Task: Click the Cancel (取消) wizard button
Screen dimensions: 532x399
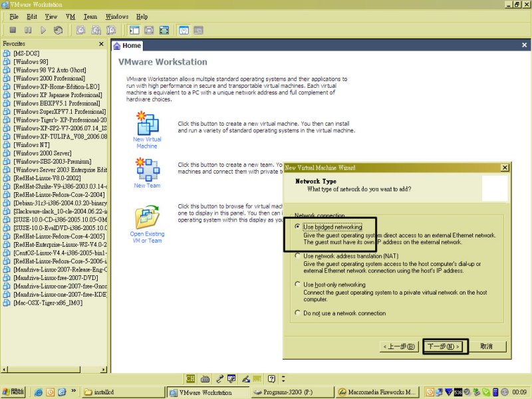Action: pyautogui.click(x=487, y=346)
